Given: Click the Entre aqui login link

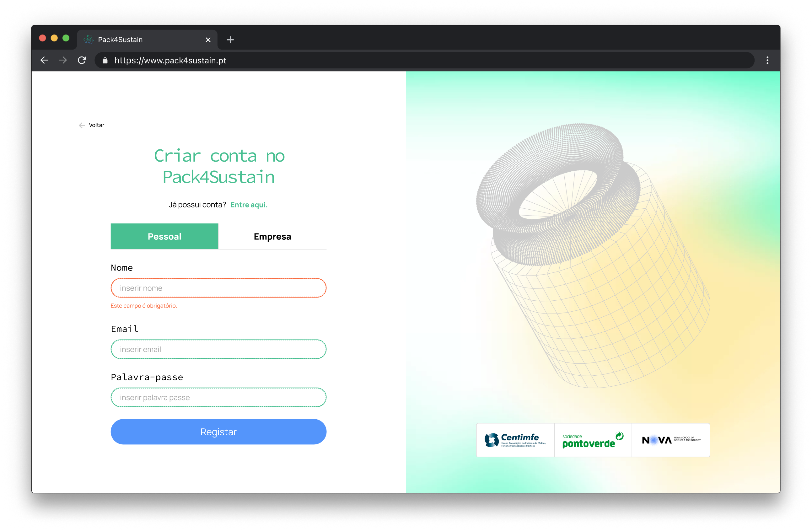Looking at the screenshot, I should [249, 205].
